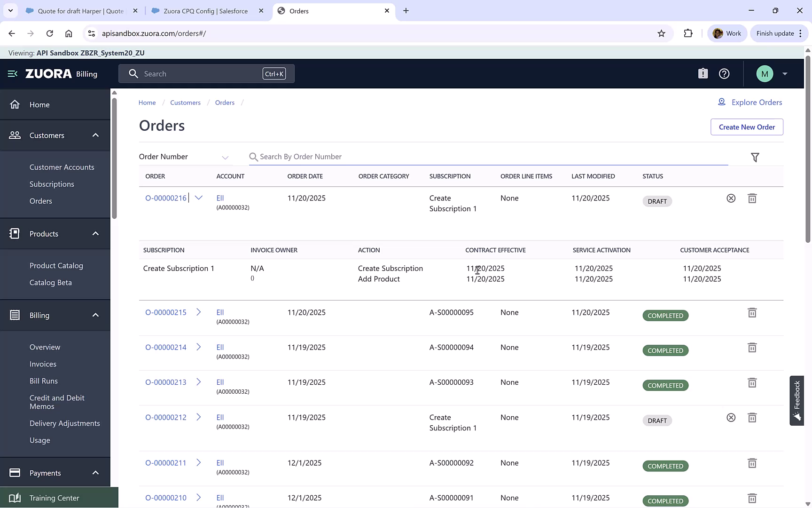Delete order O-00000215 with trash icon
The image size is (812, 508).
point(751,312)
